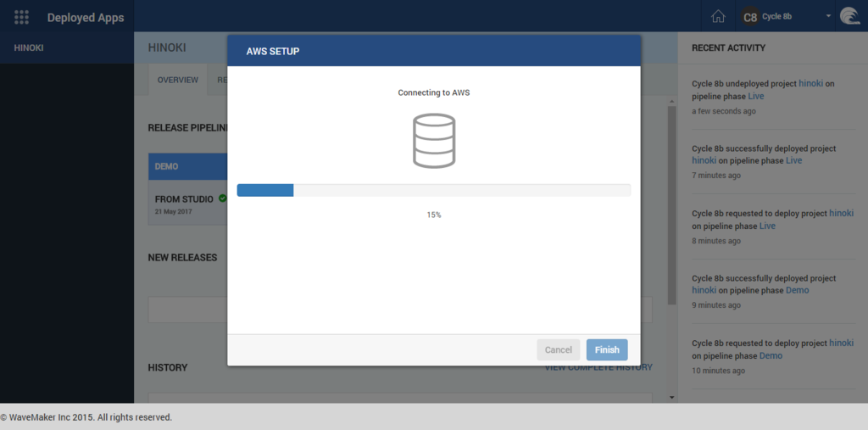Switch to the Overview tab
868x430 pixels.
pos(178,80)
